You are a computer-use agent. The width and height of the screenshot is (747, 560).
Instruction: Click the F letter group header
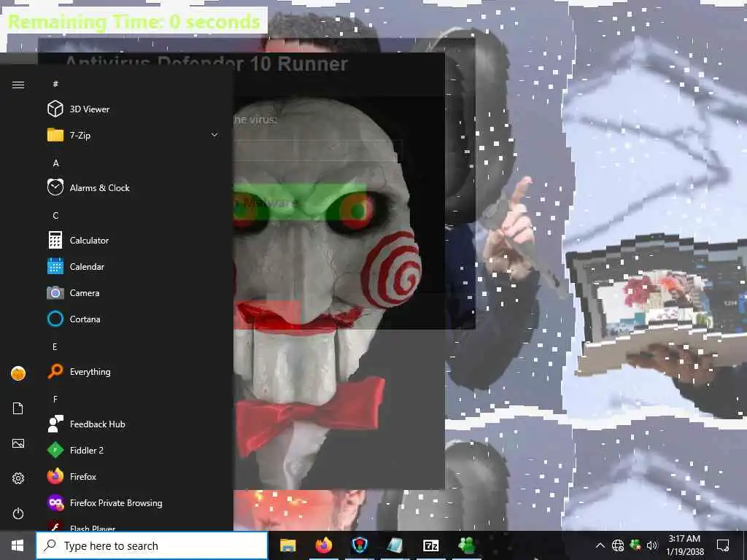point(55,399)
